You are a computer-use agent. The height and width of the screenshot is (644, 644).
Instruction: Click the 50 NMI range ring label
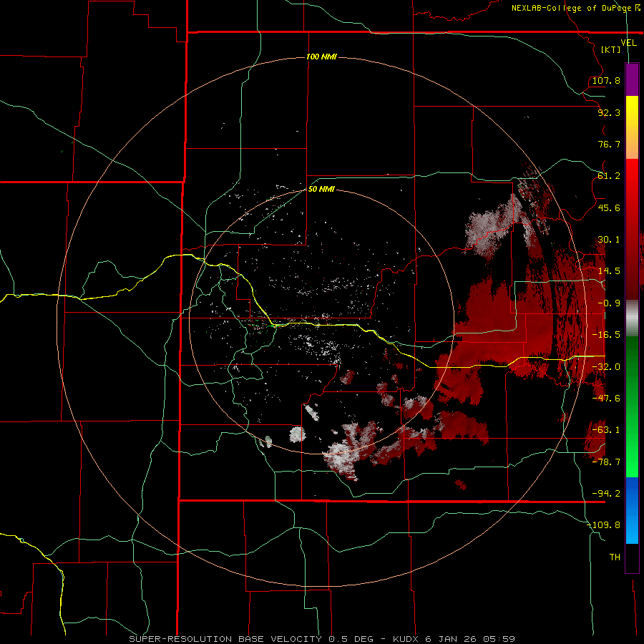[321, 189]
